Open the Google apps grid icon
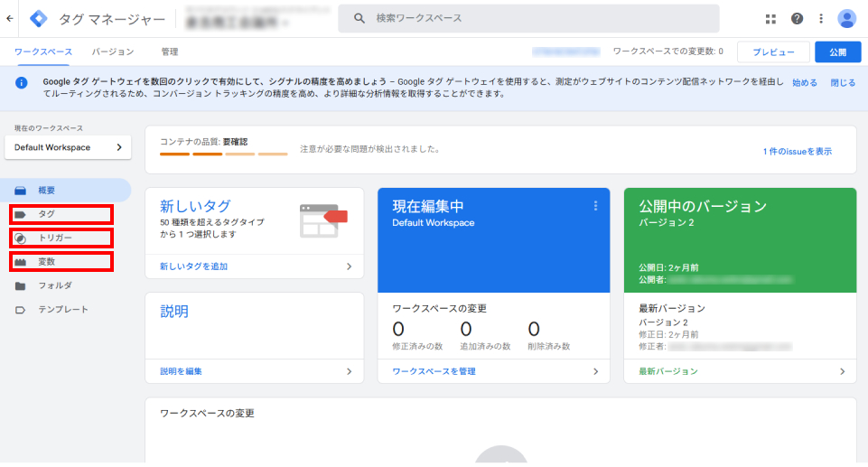This screenshot has height=467, width=868. pyautogui.click(x=770, y=18)
